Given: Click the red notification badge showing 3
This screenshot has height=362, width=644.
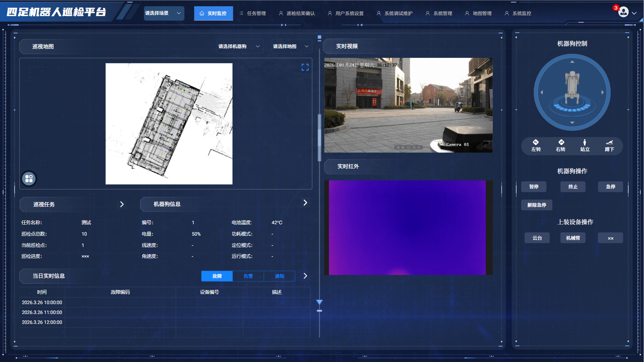Looking at the screenshot, I should click(x=616, y=8).
